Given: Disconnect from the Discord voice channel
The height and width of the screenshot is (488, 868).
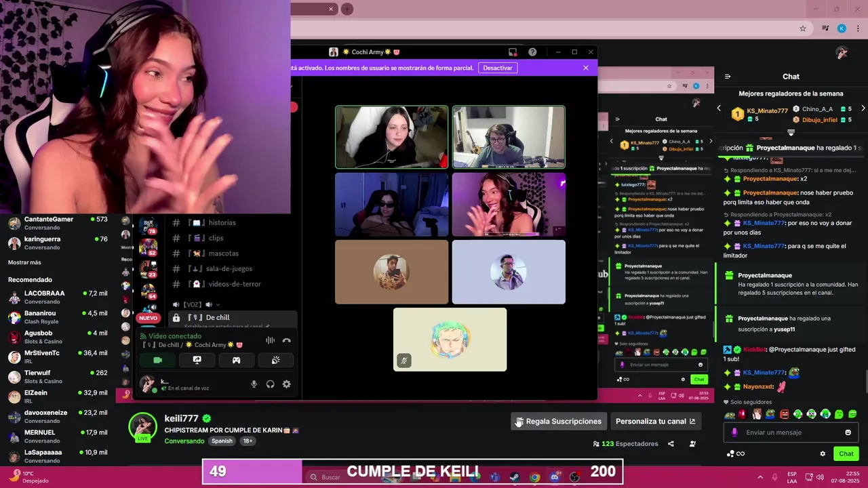Looking at the screenshot, I should coord(286,340).
